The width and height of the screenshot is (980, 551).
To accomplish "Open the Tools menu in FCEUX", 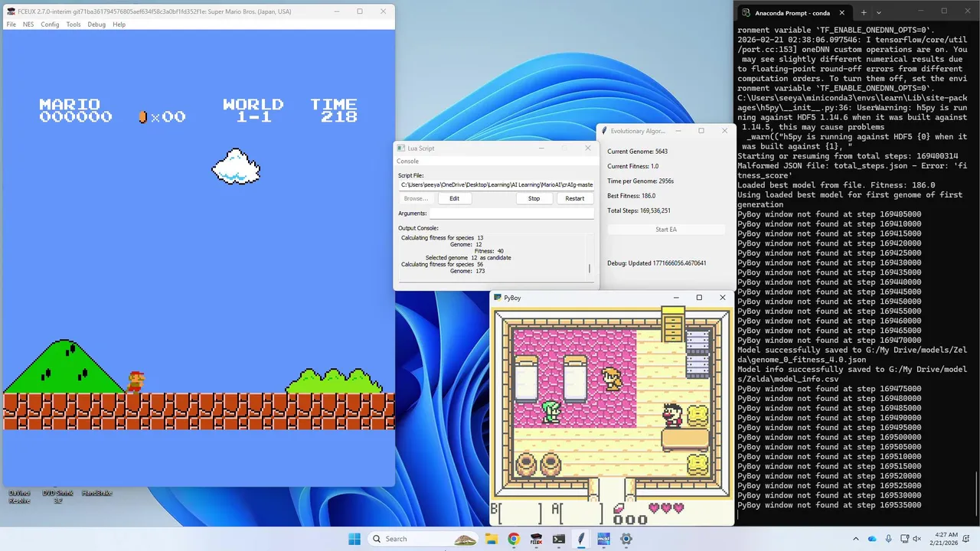I will tap(73, 24).
